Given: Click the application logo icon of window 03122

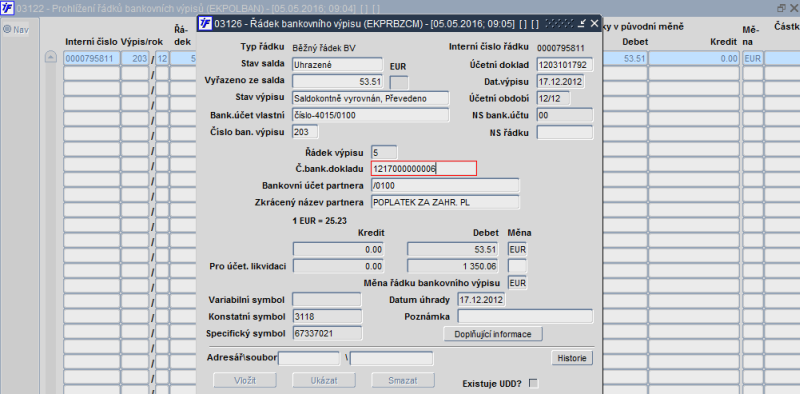Looking at the screenshot, I should tap(7, 8).
